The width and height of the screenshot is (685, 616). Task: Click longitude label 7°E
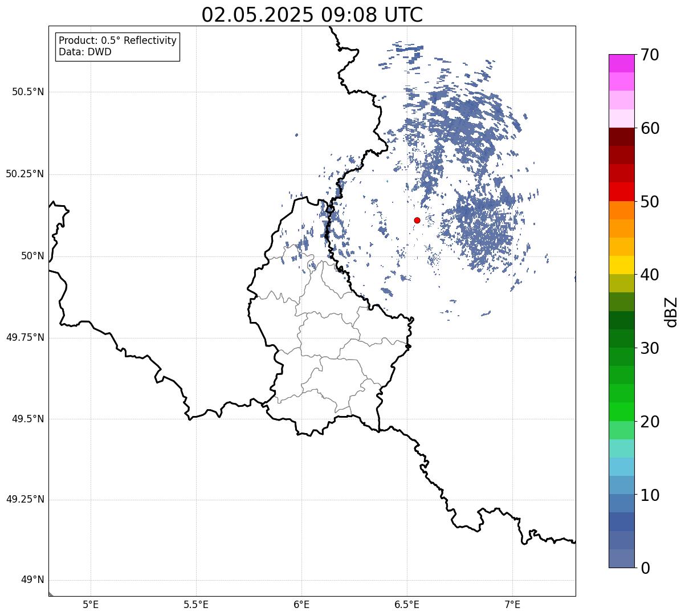pos(512,604)
